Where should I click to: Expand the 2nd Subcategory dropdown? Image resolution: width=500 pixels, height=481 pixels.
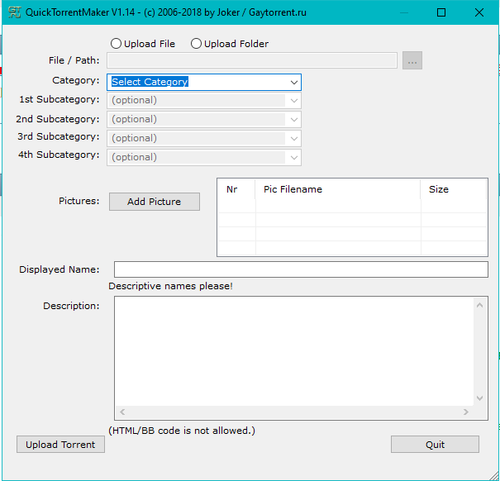[204, 119]
